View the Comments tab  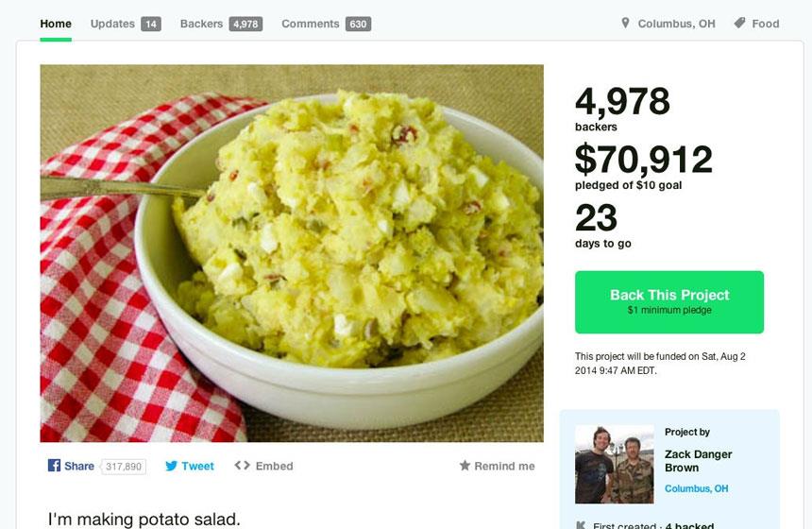pos(327,24)
